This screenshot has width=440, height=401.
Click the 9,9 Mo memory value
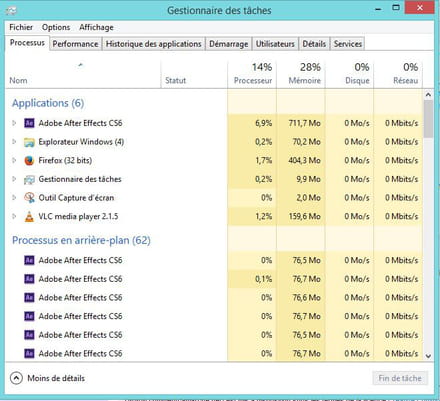(x=308, y=179)
